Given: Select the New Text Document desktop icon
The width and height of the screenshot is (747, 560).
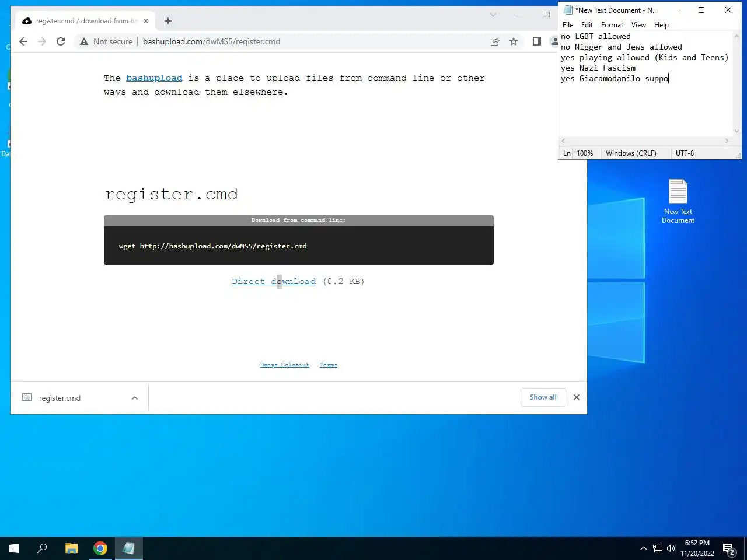Looking at the screenshot, I should [678, 201].
